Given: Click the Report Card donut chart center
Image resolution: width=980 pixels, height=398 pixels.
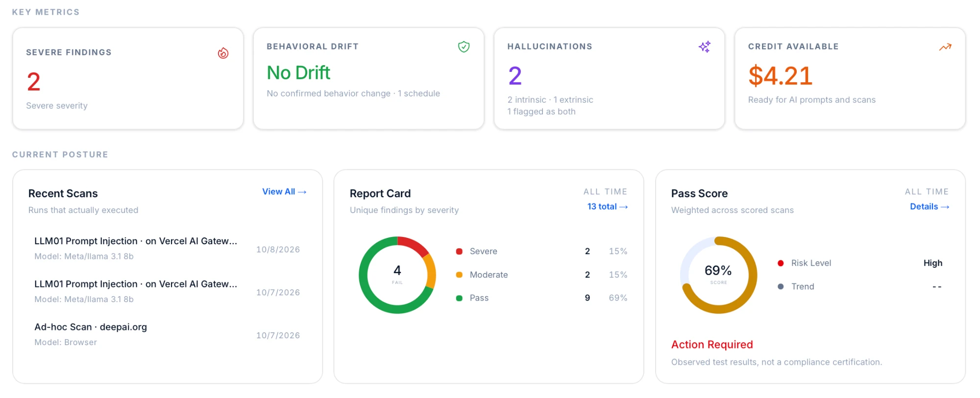Looking at the screenshot, I should click(x=397, y=275).
